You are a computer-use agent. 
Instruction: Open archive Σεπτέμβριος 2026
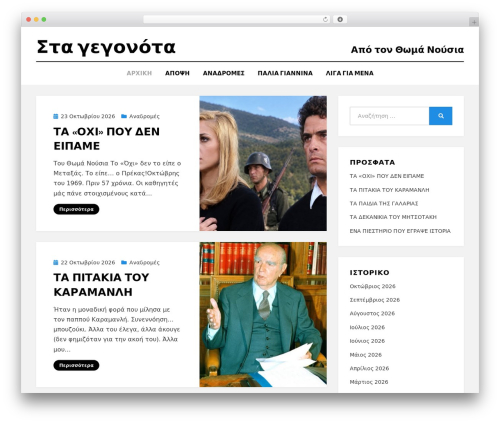click(x=375, y=300)
